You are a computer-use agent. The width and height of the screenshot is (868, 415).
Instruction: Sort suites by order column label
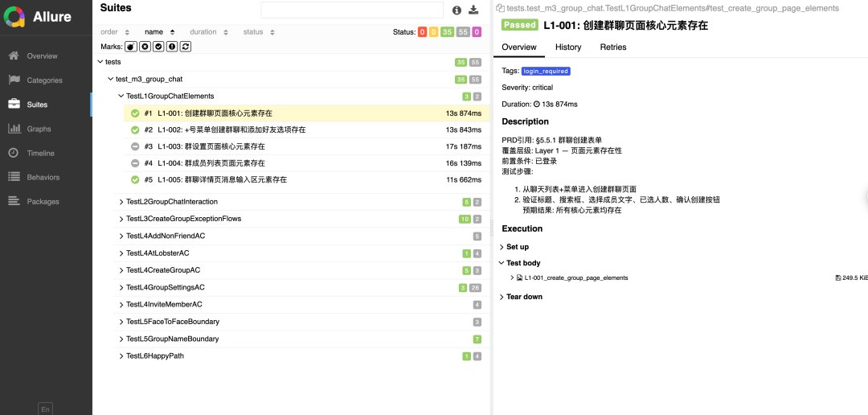pos(109,32)
